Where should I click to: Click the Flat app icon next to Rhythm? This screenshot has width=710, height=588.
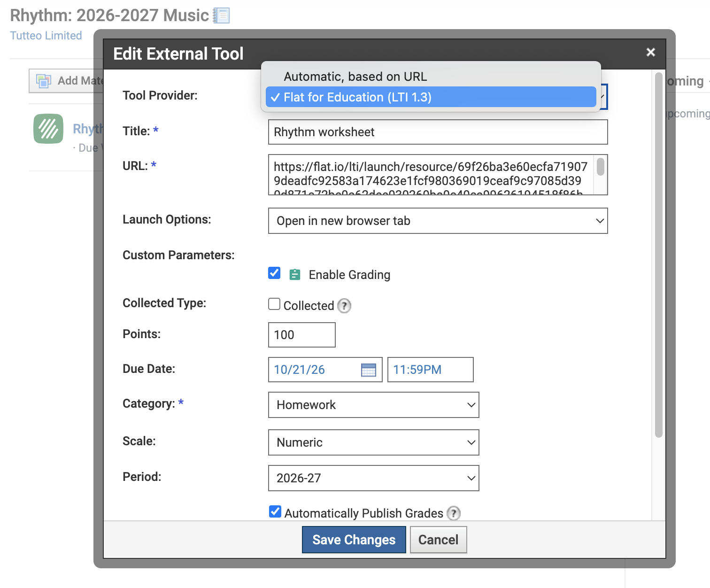[x=48, y=129]
